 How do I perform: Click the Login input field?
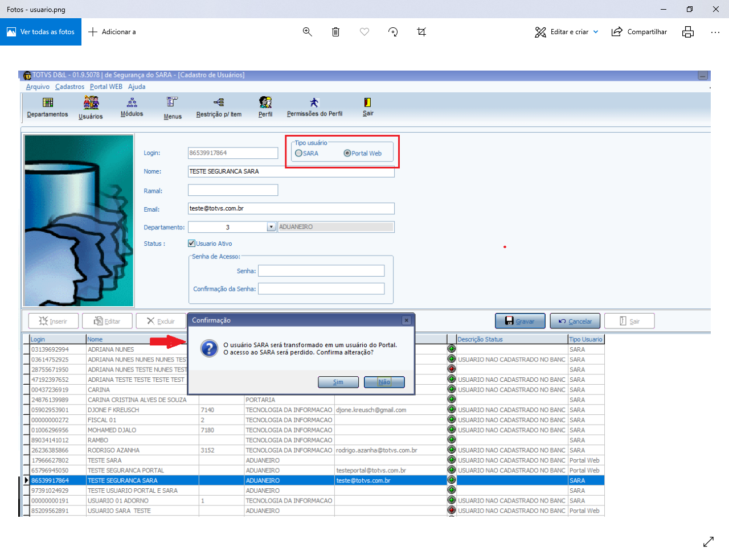(x=233, y=153)
